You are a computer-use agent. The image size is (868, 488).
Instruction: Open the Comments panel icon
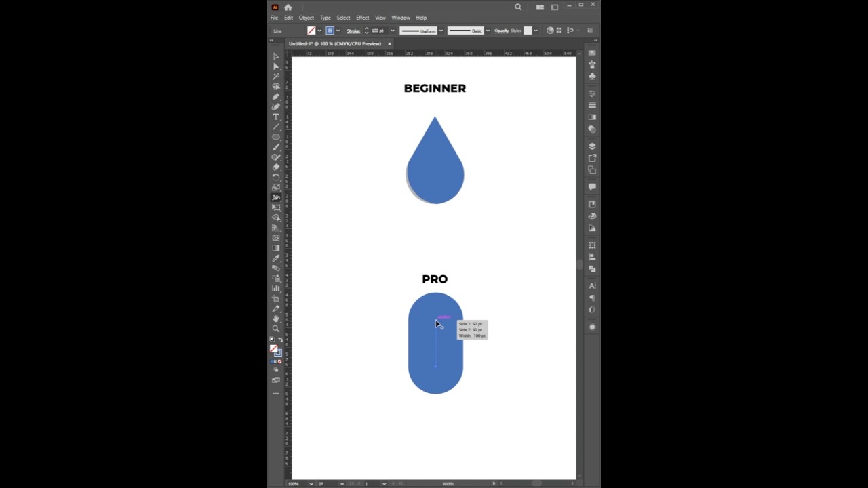(592, 186)
